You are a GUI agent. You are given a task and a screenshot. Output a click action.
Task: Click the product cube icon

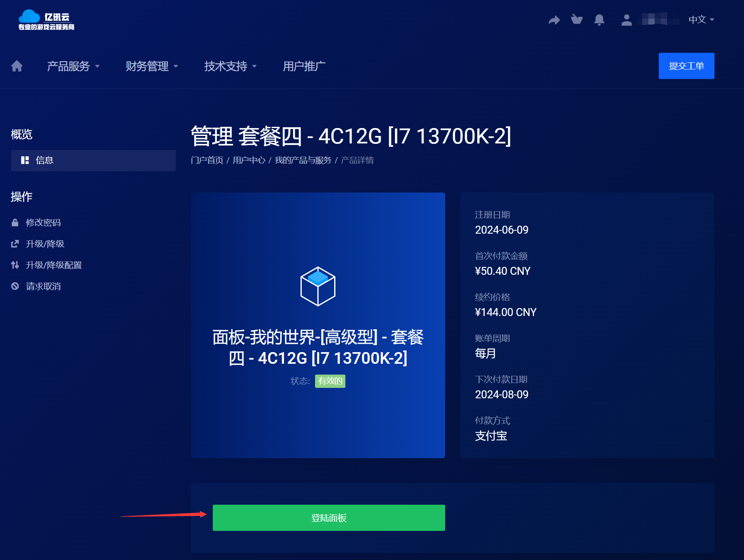pyautogui.click(x=318, y=286)
